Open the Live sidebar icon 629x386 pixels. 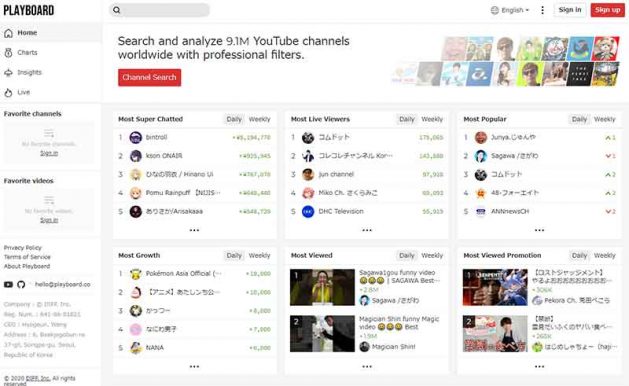[x=8, y=93]
